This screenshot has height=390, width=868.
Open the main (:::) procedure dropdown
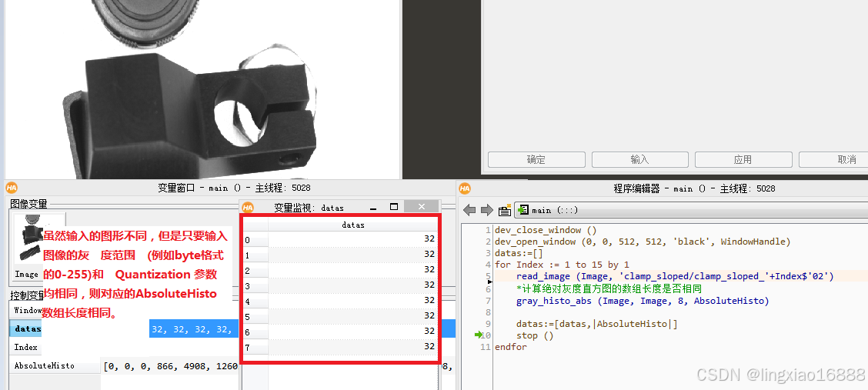(690, 210)
